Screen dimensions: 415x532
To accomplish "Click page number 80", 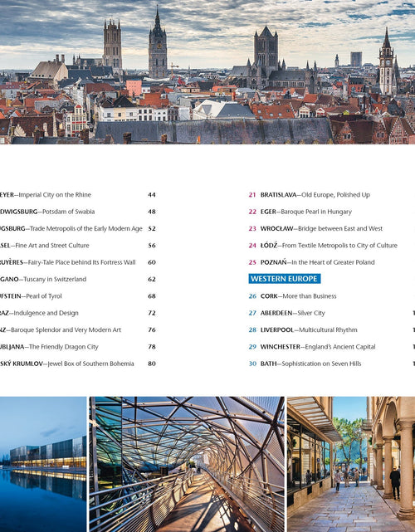I will 152,364.
